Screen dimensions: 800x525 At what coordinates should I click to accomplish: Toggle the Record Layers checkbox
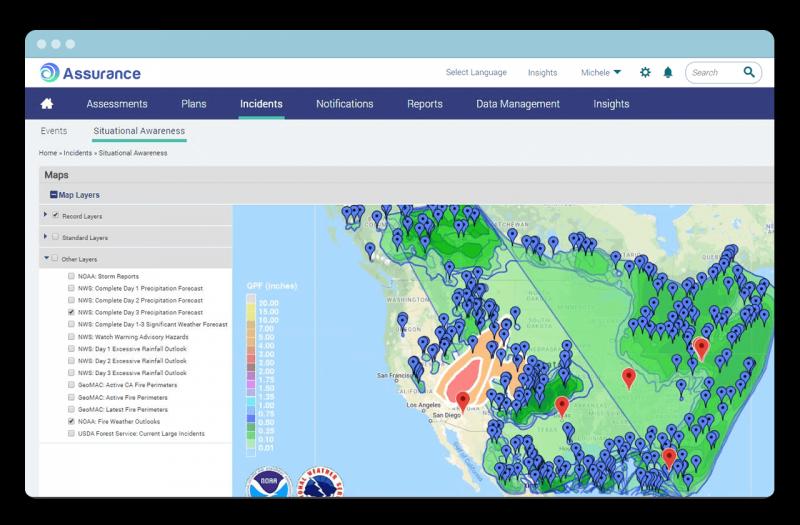tap(56, 215)
